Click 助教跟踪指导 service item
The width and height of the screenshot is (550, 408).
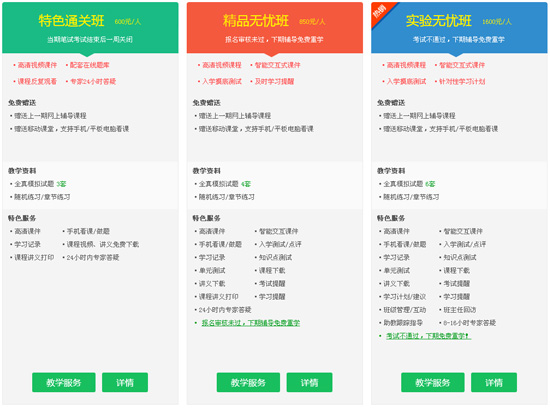click(403, 323)
